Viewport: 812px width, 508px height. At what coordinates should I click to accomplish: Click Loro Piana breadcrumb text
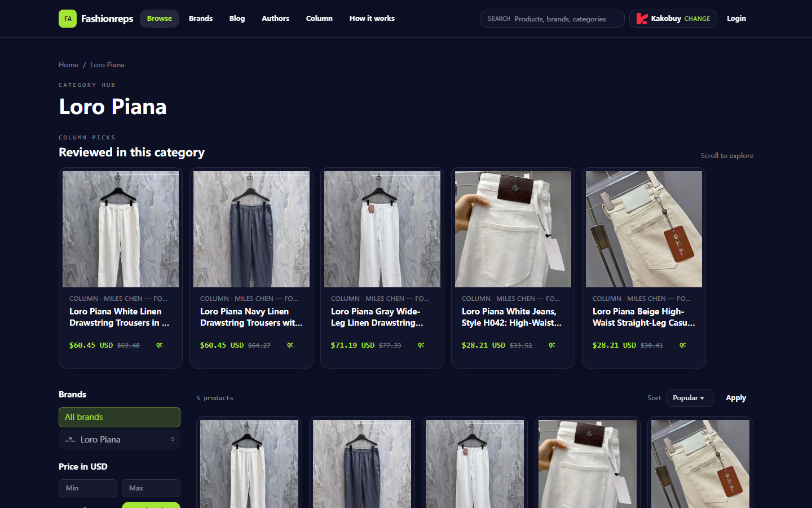pyautogui.click(x=107, y=65)
